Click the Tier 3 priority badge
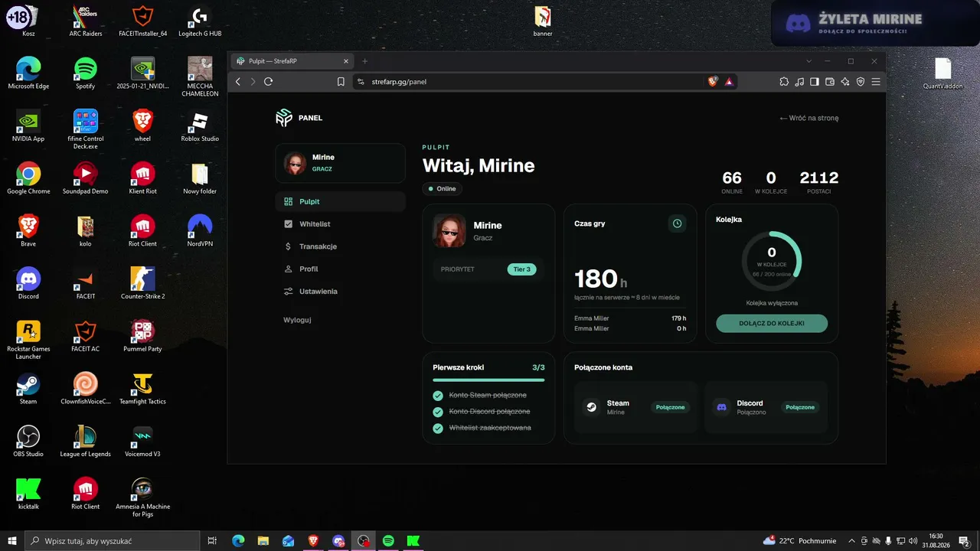The width and height of the screenshot is (980, 551). (521, 269)
